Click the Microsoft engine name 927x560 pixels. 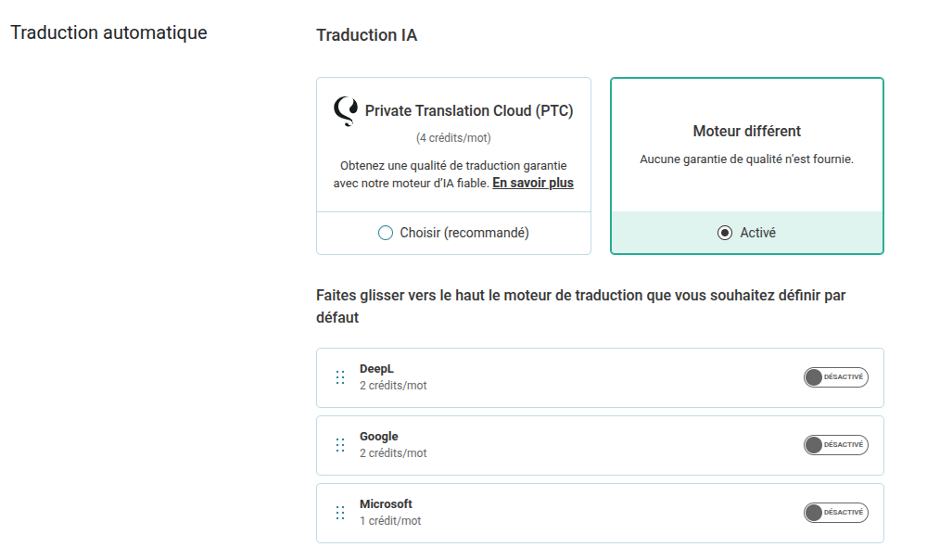[386, 504]
